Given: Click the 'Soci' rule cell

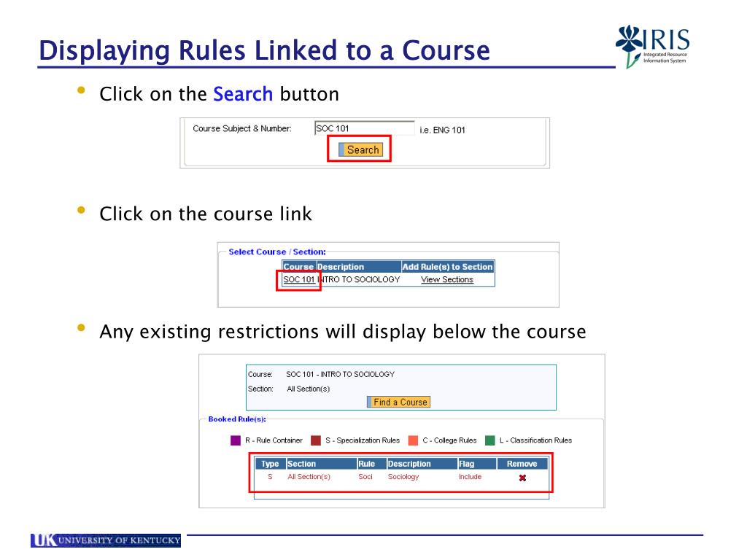Looking at the screenshot, I should (x=365, y=477).
